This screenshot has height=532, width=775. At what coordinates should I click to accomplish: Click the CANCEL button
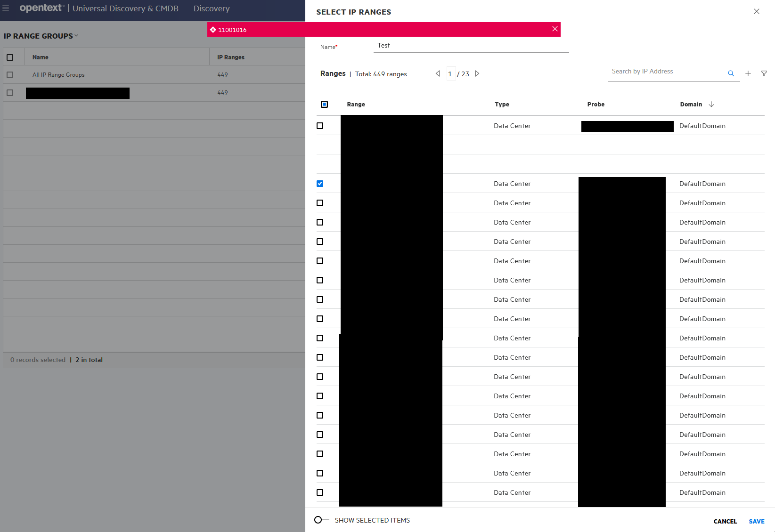coord(725,521)
